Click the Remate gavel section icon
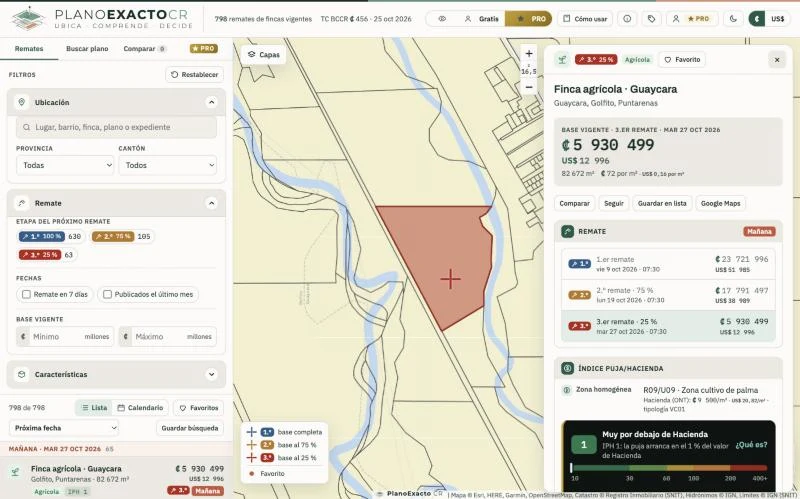The image size is (800, 499). 21,203
